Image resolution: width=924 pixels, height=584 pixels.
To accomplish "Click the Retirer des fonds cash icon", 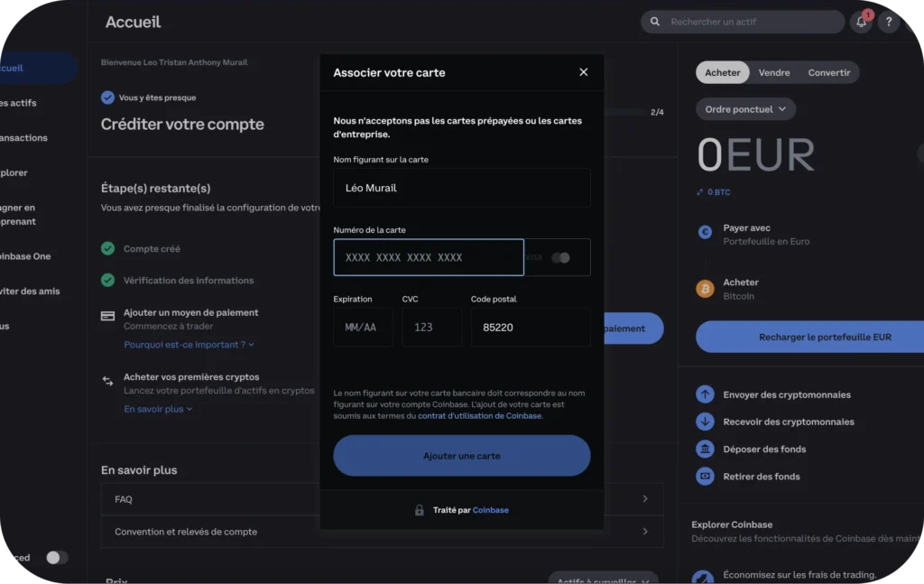I will [x=705, y=477].
